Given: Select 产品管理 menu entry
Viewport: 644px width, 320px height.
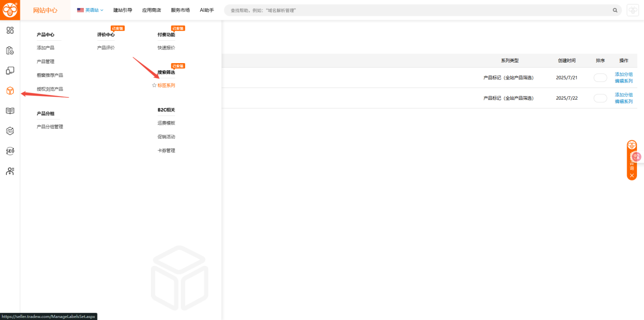Looking at the screenshot, I should click(x=45, y=62).
